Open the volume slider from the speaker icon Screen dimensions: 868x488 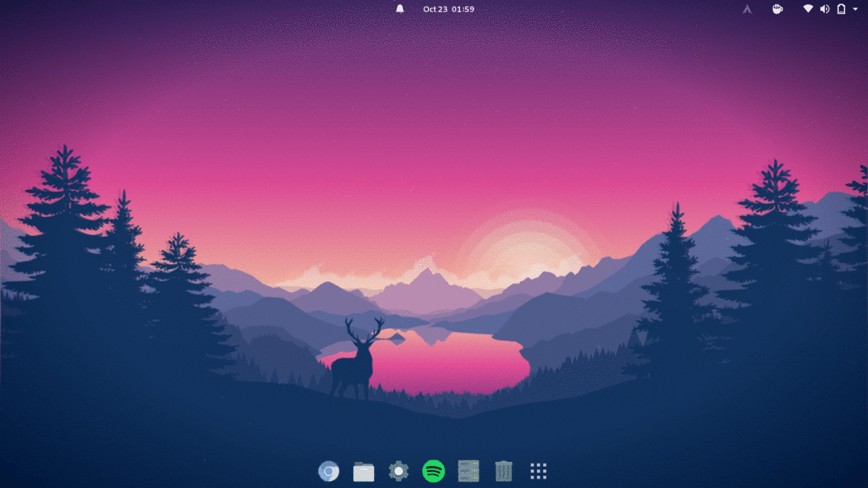pyautogui.click(x=825, y=9)
